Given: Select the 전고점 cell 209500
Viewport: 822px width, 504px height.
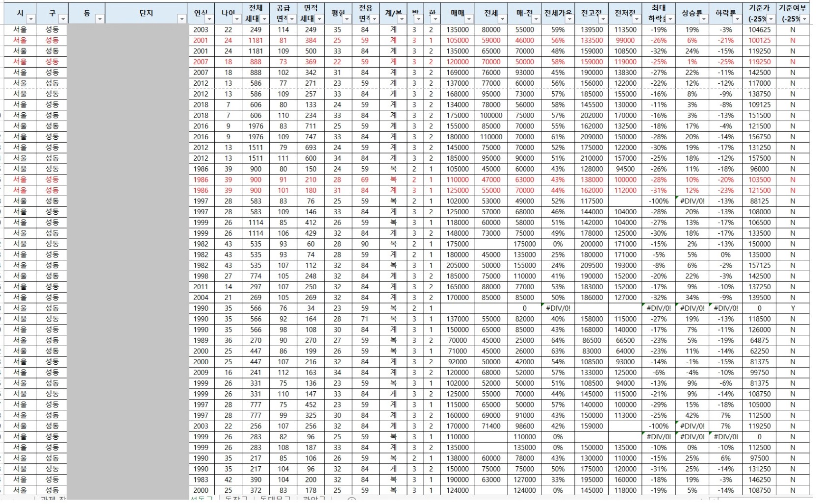Looking at the screenshot, I should (x=591, y=265).
